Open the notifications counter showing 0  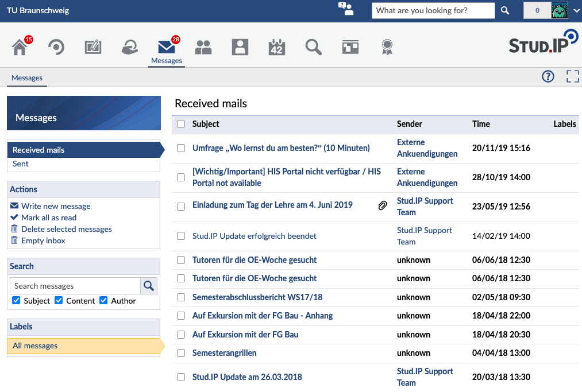(537, 10)
